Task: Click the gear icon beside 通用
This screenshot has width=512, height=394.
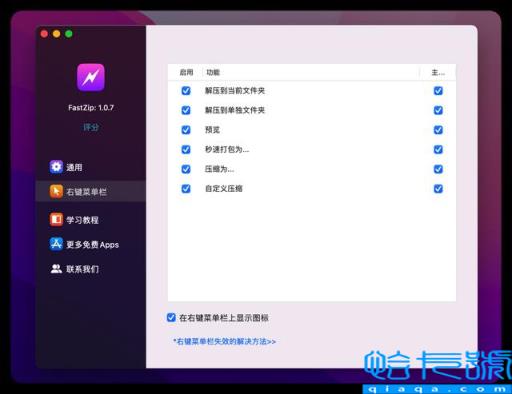Action: coord(56,167)
